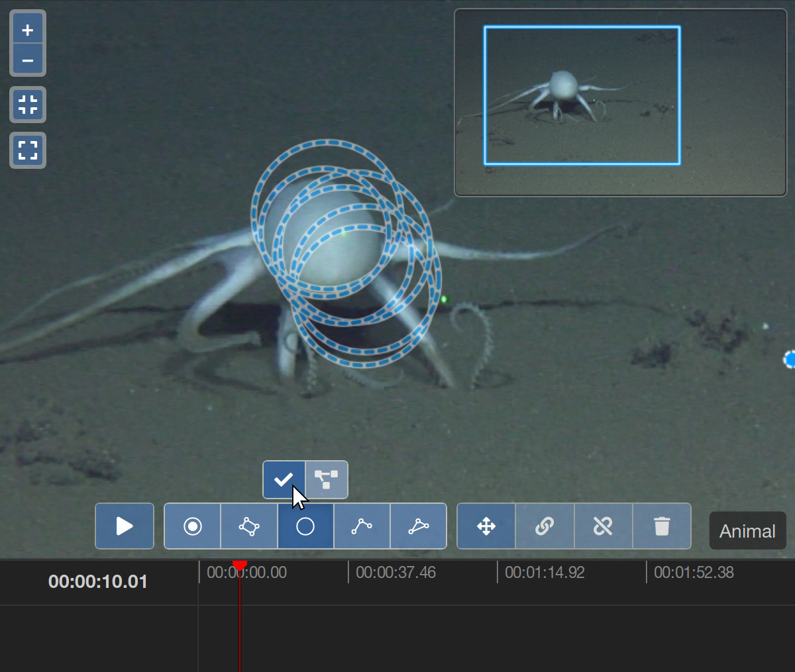Image resolution: width=795 pixels, height=672 pixels.
Task: Toggle the active circle annotation tool
Action: click(x=305, y=526)
